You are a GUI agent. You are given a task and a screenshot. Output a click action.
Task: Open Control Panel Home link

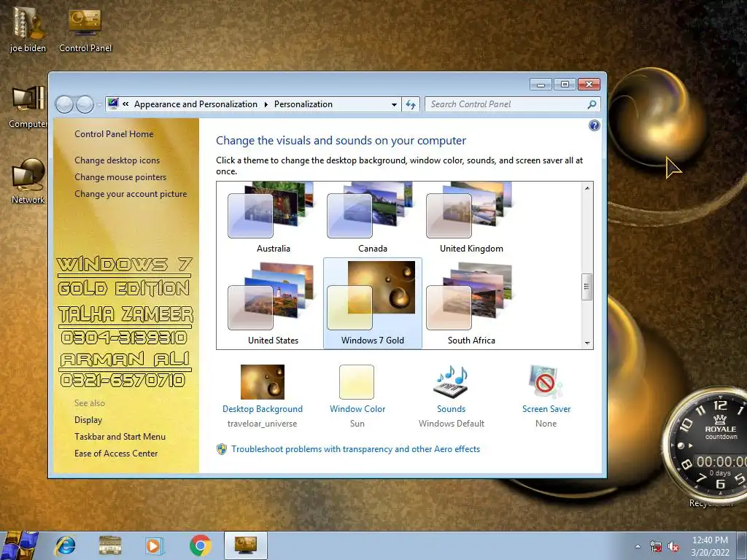click(x=114, y=134)
